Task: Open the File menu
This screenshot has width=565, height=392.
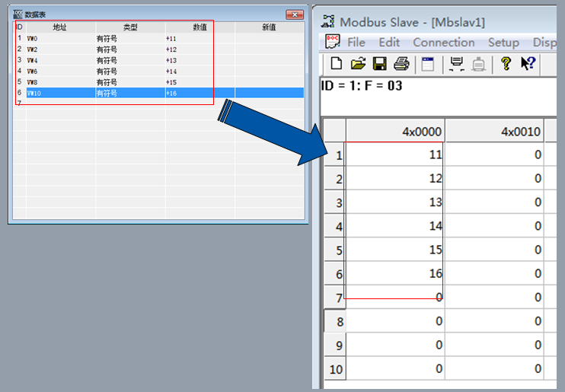Action: pyautogui.click(x=356, y=42)
